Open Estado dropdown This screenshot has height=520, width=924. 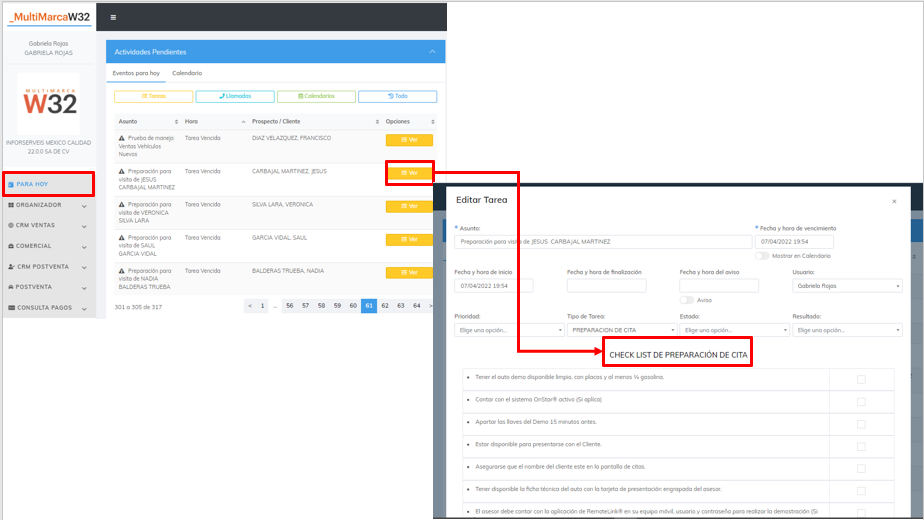[734, 330]
